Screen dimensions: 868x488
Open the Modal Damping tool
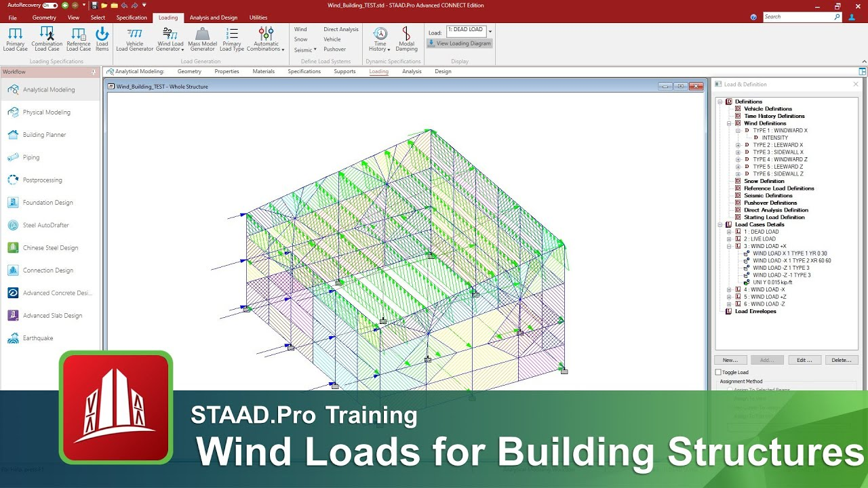[406, 39]
